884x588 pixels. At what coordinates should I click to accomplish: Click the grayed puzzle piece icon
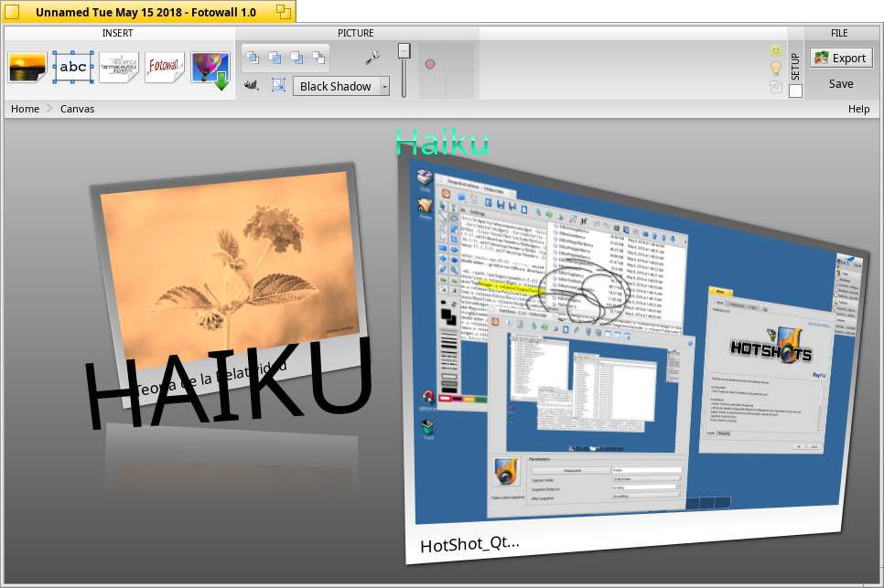(x=776, y=87)
